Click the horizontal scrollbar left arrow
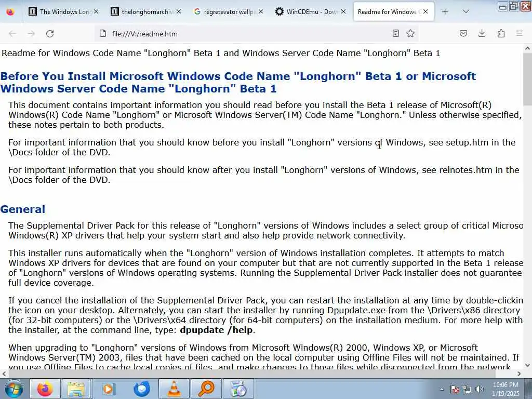Image resolution: width=532 pixels, height=399 pixels. [x=4, y=374]
